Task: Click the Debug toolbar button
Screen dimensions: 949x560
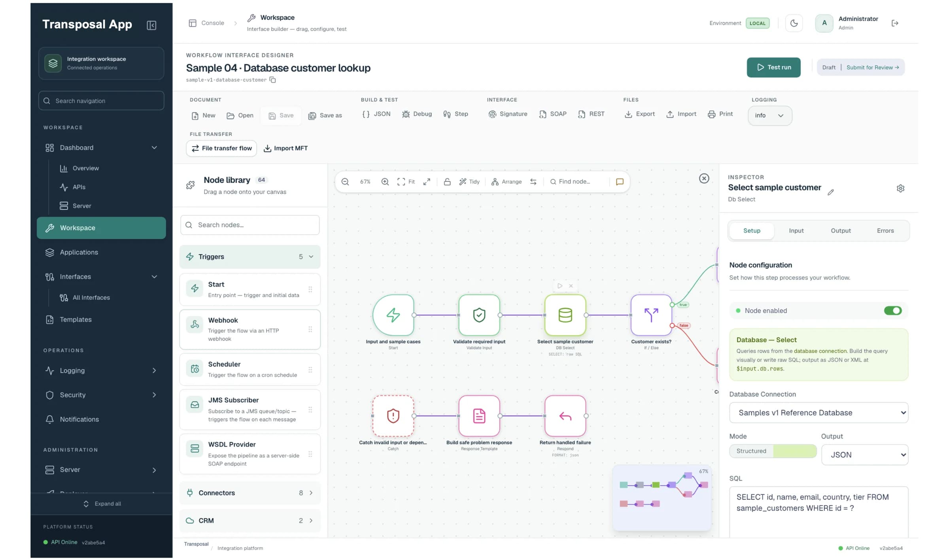Action: (417, 114)
